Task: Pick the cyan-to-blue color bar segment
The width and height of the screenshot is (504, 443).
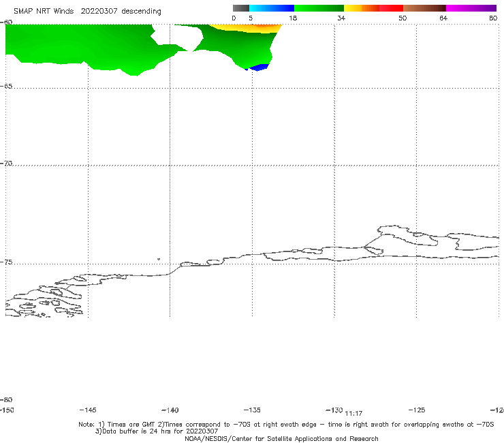Action: (272, 8)
